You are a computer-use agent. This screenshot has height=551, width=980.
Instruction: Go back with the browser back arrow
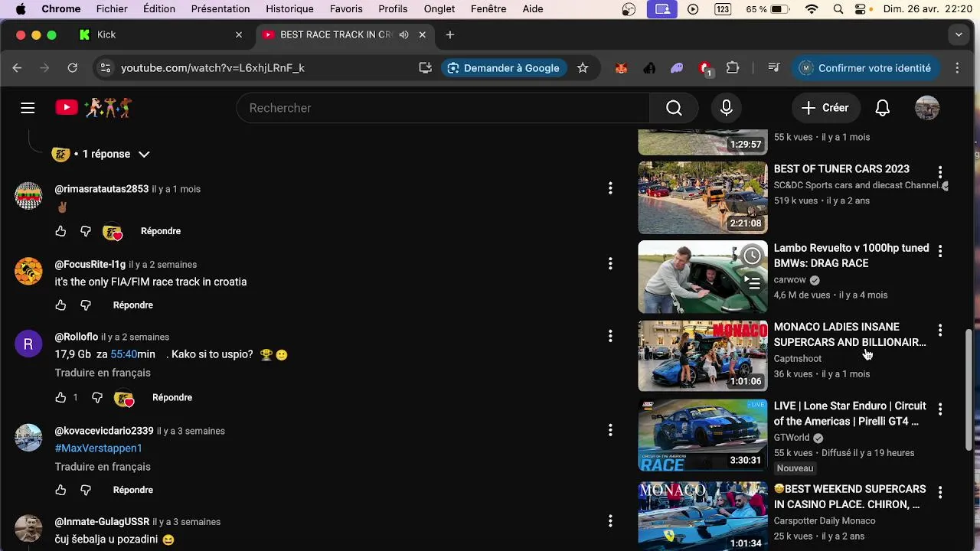17,68
